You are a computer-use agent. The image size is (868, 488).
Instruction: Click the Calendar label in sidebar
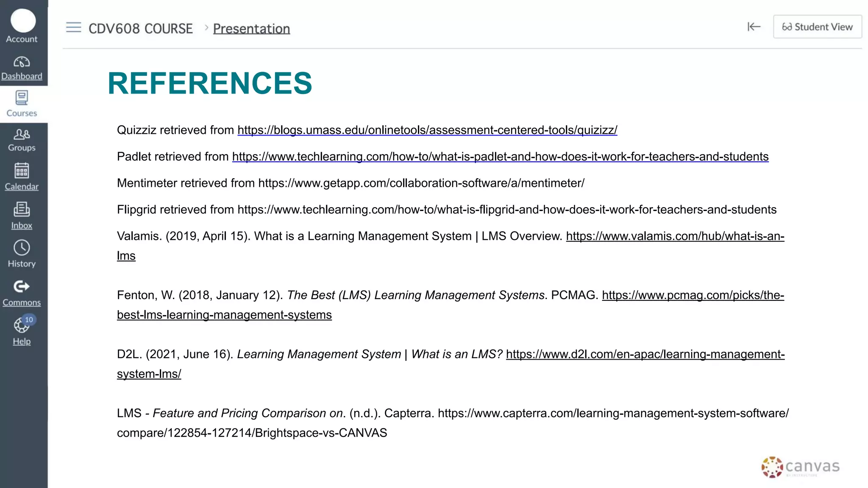22,186
